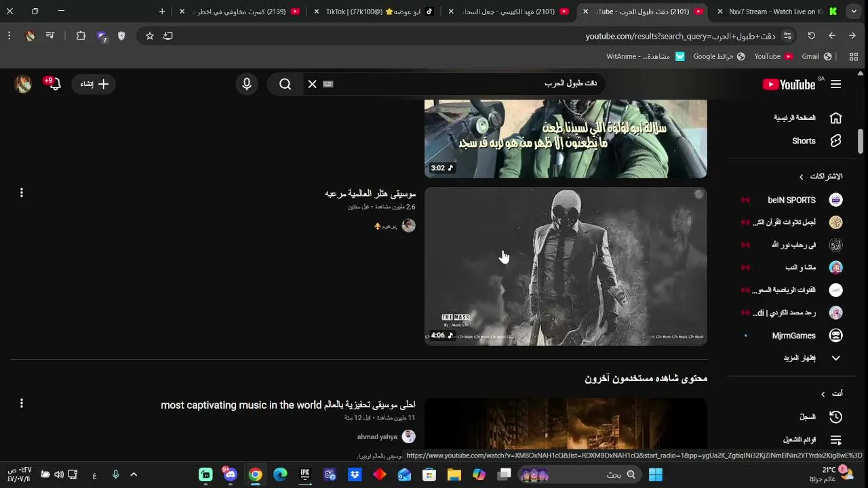Open Dropbox from the taskbar
Image resolution: width=868 pixels, height=488 pixels.
coord(355,474)
